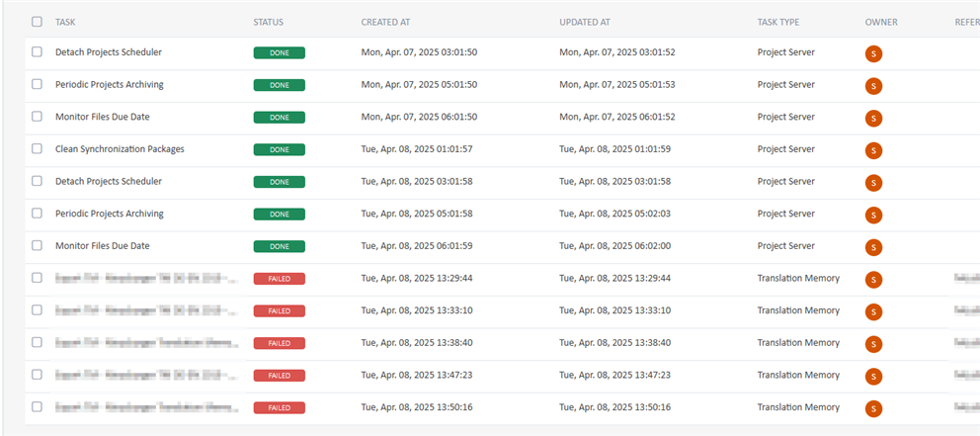This screenshot has height=436, width=980.
Task: Click created time Mon, Apr. 07, 2025 03:01:50
Action: click(x=420, y=52)
